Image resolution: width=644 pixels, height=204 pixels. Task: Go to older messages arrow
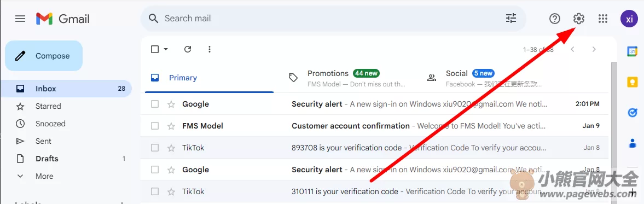(594, 49)
